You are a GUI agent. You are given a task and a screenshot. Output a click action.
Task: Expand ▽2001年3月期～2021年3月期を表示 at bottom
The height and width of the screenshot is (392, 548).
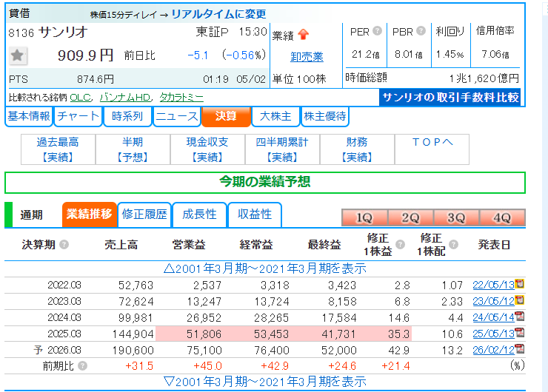click(265, 382)
